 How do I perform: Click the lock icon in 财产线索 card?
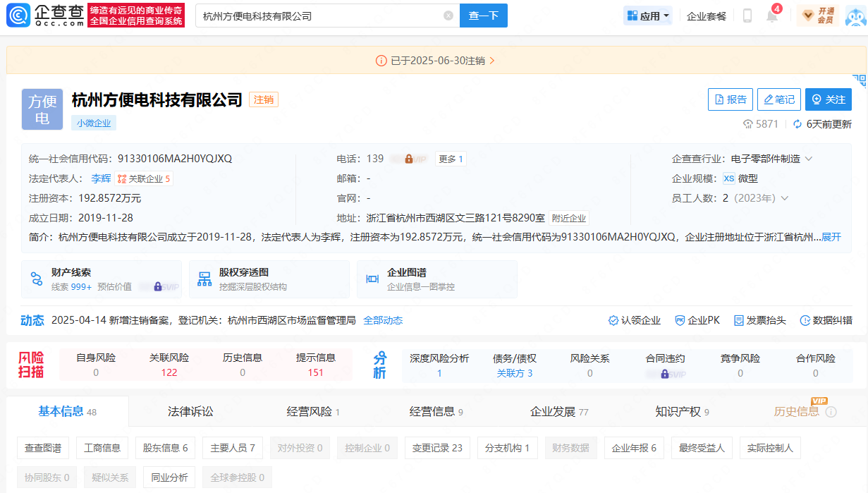pos(157,287)
